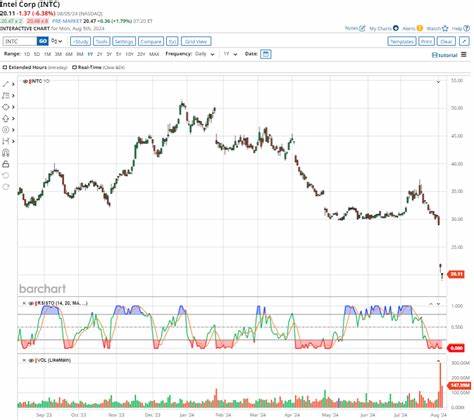Collapse the RSISTO pane down chevron

click(x=438, y=304)
